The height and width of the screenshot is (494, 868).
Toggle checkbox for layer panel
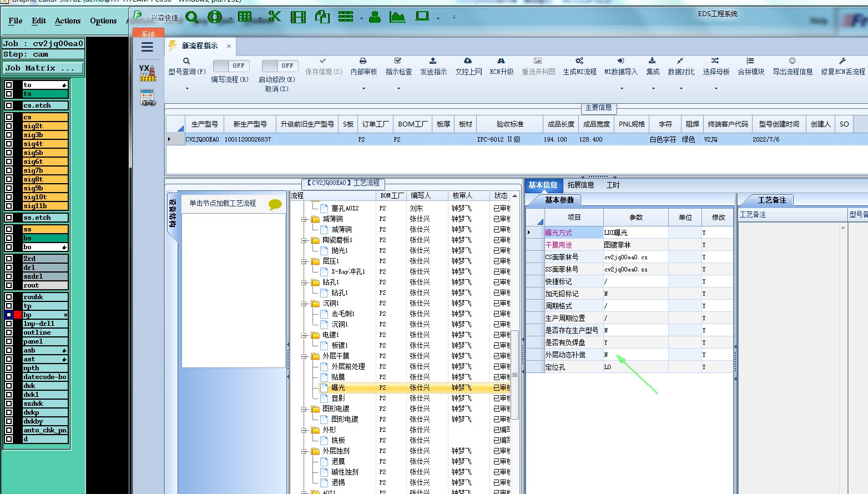9,341
